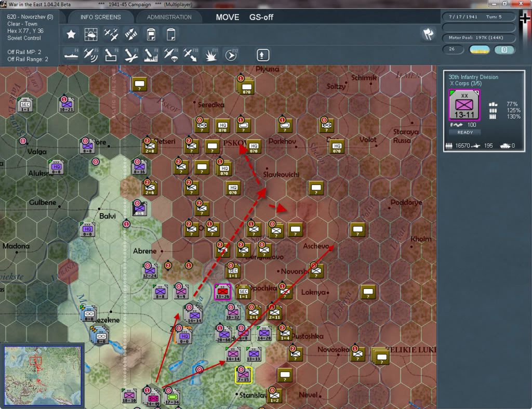Click the up-arrow toolbar collapse button
The height and width of the screenshot is (409, 532).
tap(263, 55)
